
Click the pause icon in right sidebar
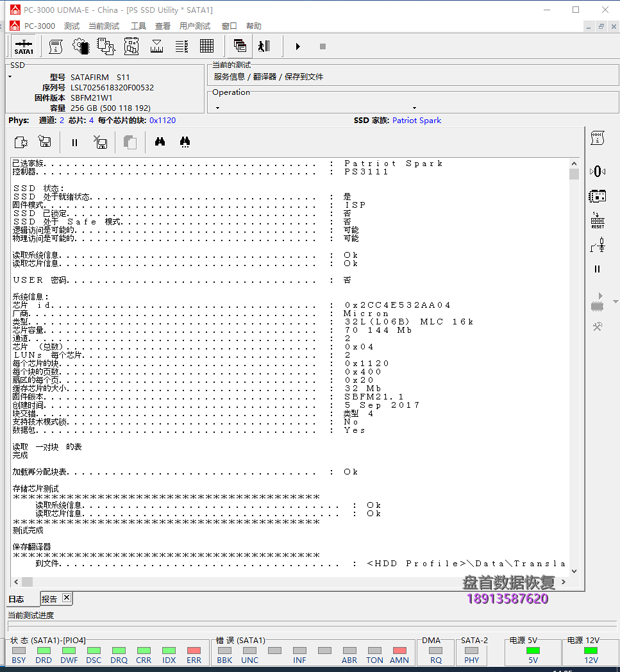point(598,269)
